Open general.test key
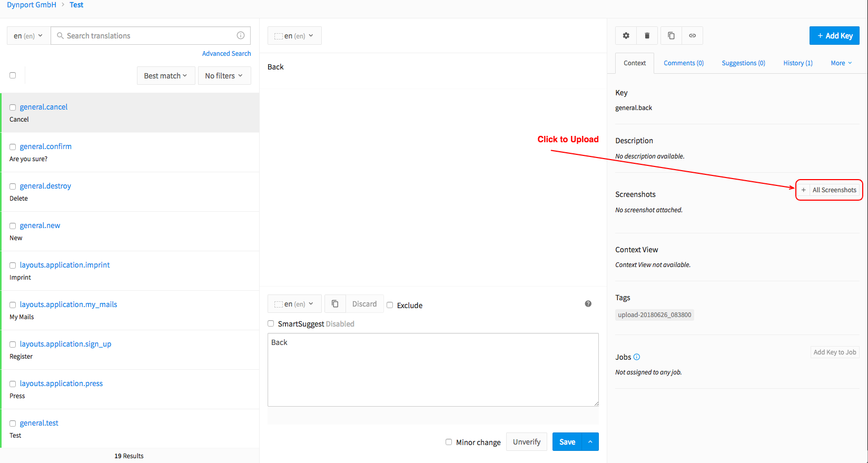The width and height of the screenshot is (868, 463). click(39, 423)
